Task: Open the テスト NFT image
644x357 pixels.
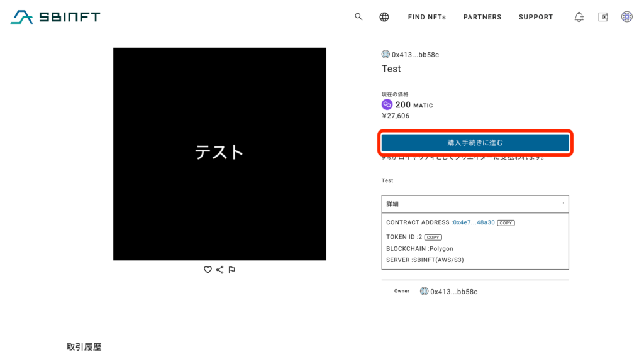Action: pyautogui.click(x=219, y=154)
